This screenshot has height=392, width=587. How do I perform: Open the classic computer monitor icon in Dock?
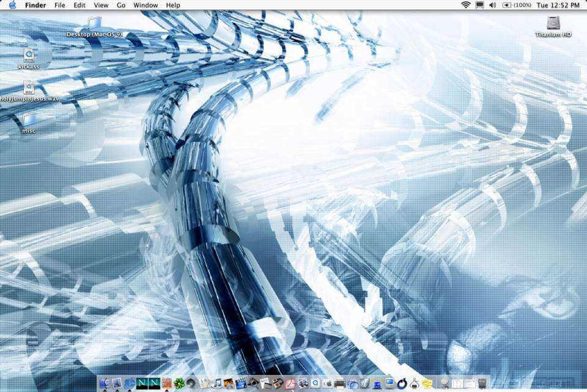[x=389, y=383]
